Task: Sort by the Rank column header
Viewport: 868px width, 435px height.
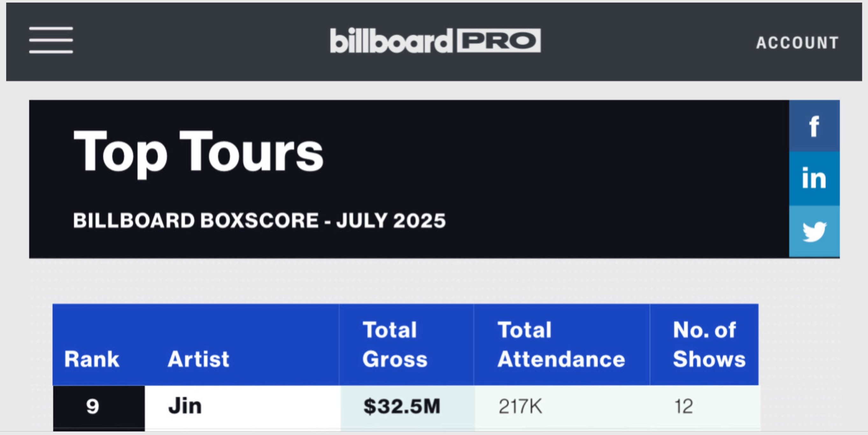Action: coord(92,359)
